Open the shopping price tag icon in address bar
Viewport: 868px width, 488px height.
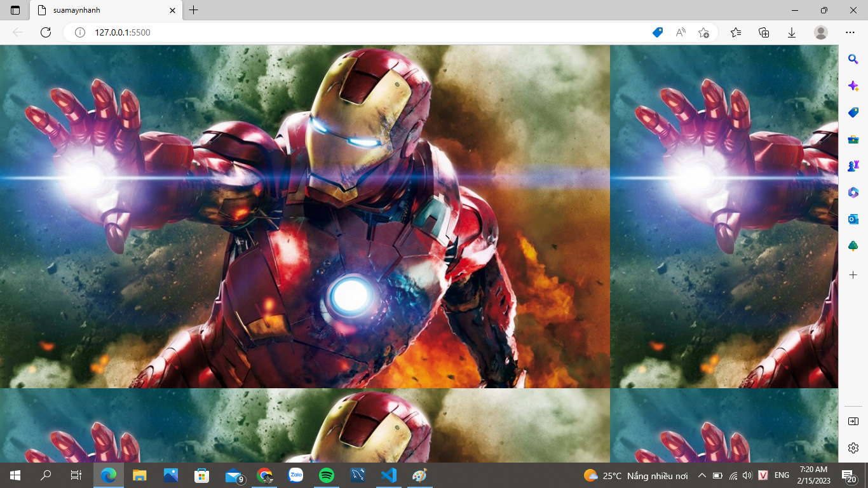(x=658, y=32)
